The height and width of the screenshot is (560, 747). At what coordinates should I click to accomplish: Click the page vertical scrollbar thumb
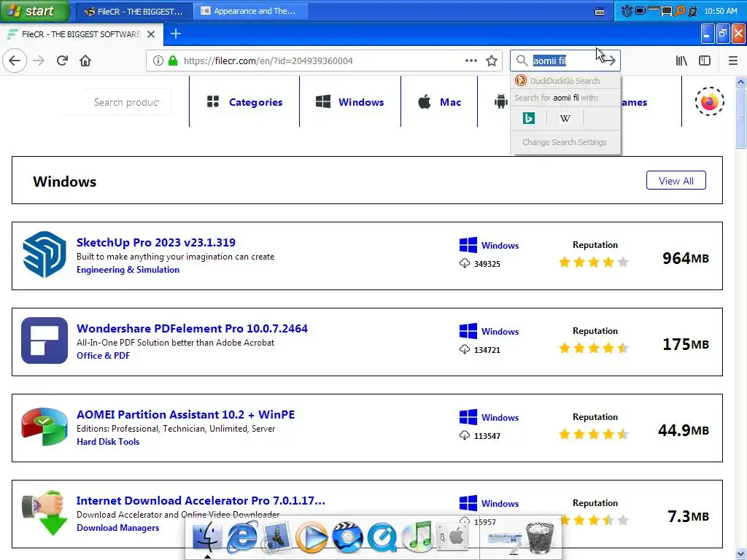pyautogui.click(x=741, y=117)
